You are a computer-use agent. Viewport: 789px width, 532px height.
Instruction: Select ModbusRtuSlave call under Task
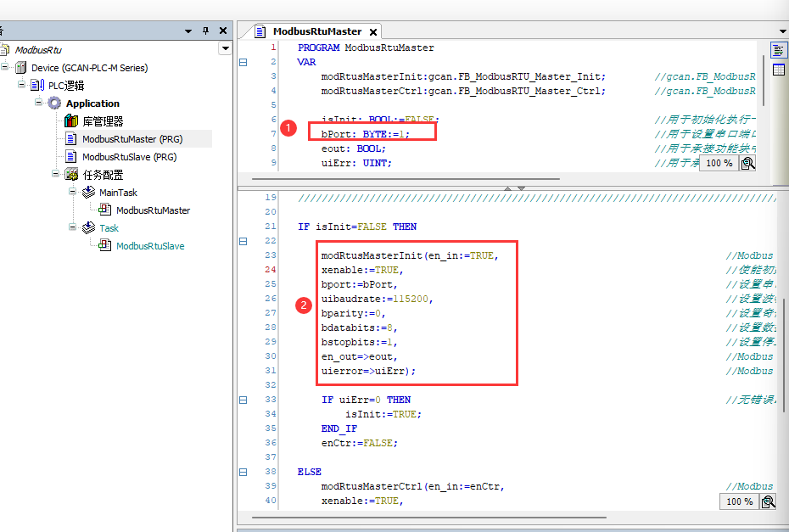[150, 246]
